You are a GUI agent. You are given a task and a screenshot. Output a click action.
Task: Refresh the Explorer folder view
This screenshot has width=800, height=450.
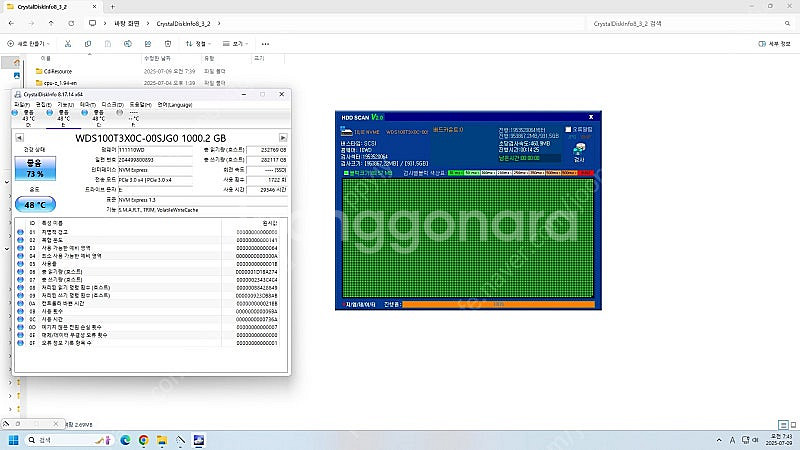71,23
